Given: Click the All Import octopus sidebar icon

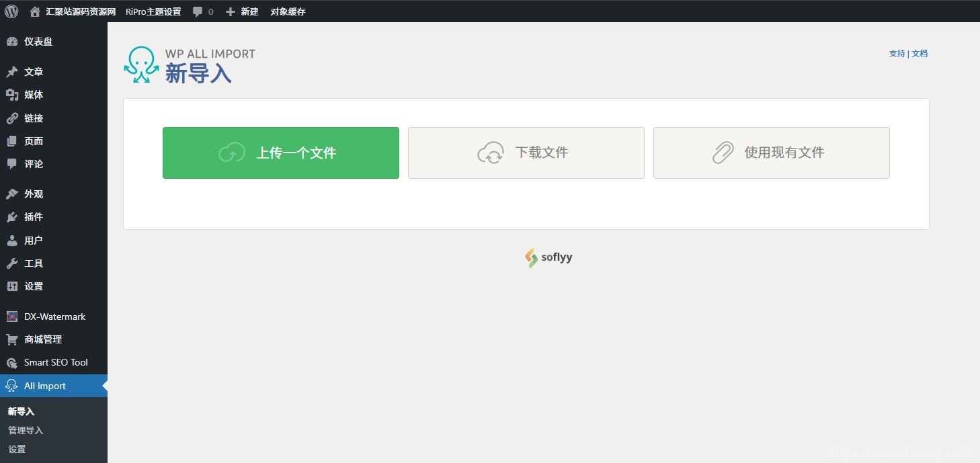Looking at the screenshot, I should click(12, 386).
